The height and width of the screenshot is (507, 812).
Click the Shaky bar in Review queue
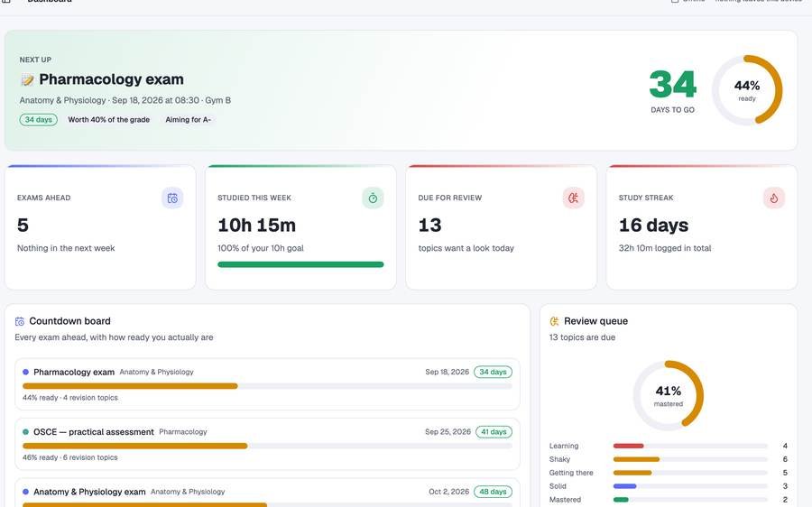(x=690, y=459)
